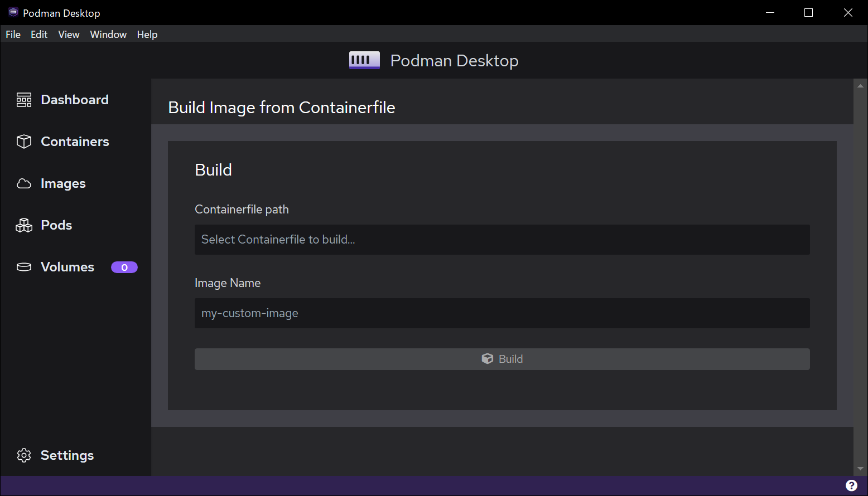
Task: Open the Window menu
Action: click(108, 35)
